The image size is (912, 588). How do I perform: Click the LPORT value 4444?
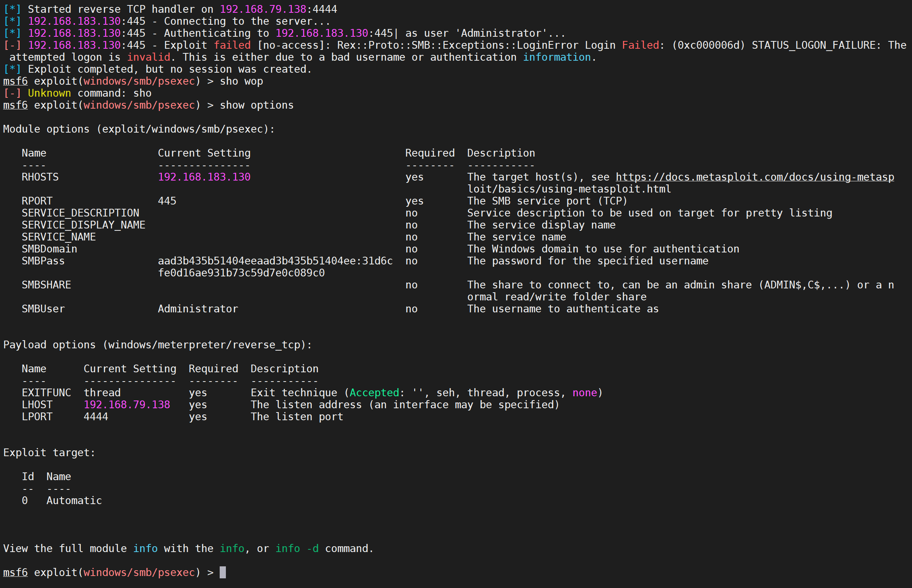click(x=96, y=417)
